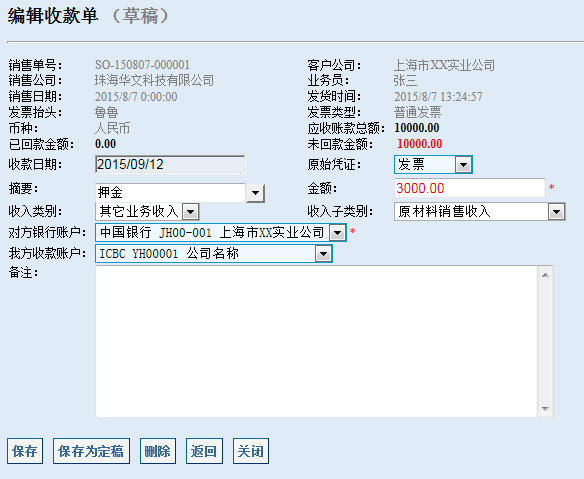Click the 关闭 button

(x=251, y=451)
